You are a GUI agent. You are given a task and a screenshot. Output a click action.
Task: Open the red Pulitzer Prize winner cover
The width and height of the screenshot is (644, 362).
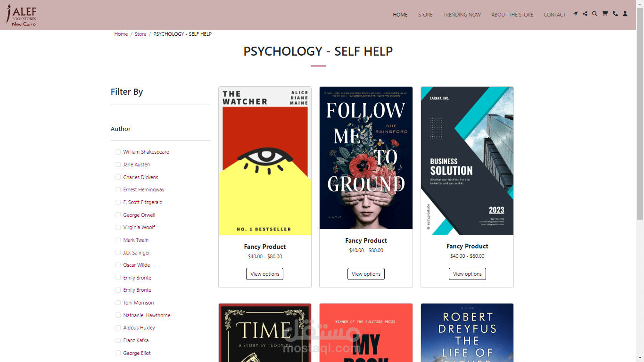pyautogui.click(x=366, y=333)
